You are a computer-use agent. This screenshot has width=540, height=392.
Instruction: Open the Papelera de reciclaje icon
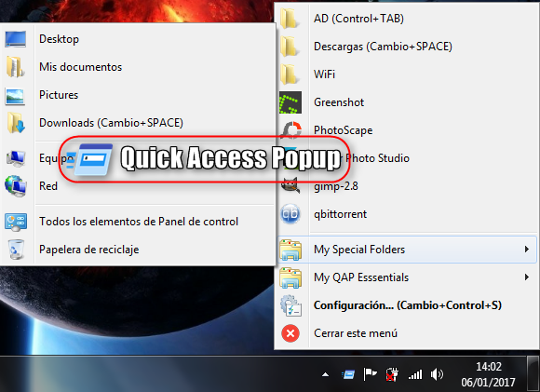pyautogui.click(x=16, y=250)
